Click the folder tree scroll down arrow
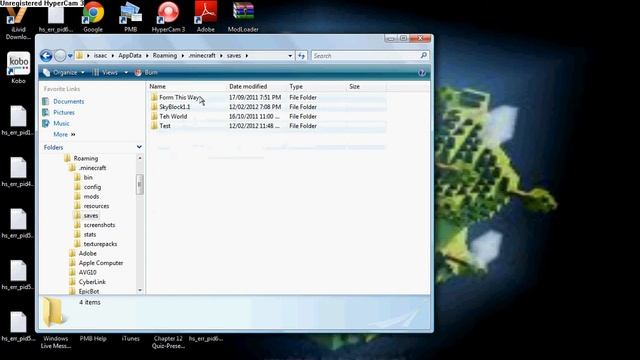640x360 pixels. [140, 290]
